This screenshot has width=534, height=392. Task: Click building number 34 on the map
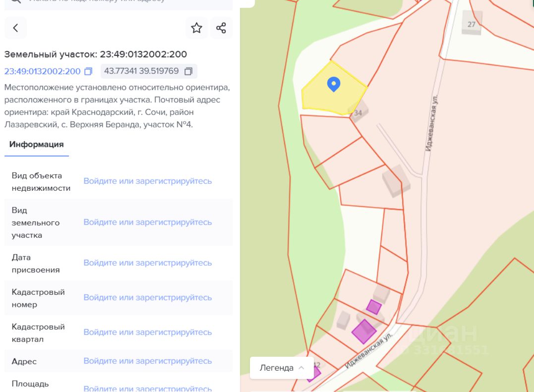click(357, 112)
